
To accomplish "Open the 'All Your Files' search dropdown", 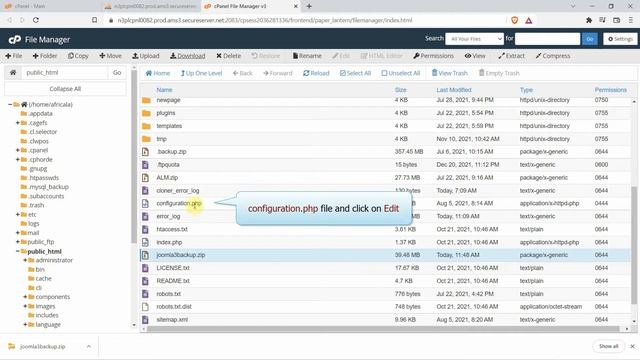I will (474, 39).
